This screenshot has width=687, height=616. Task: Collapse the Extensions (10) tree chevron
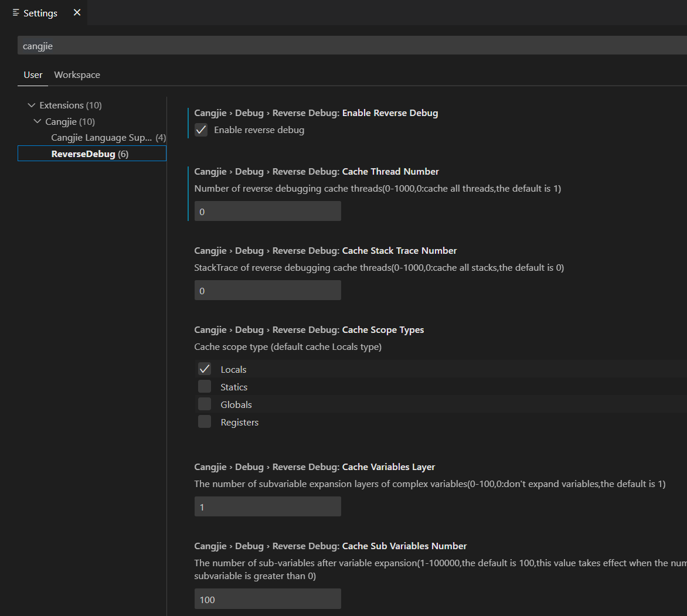32,105
